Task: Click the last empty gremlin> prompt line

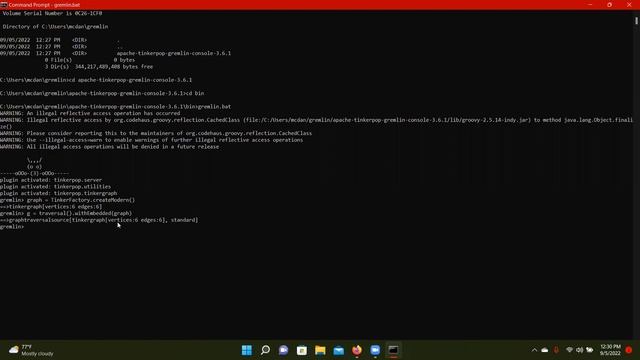Action: click(12, 227)
